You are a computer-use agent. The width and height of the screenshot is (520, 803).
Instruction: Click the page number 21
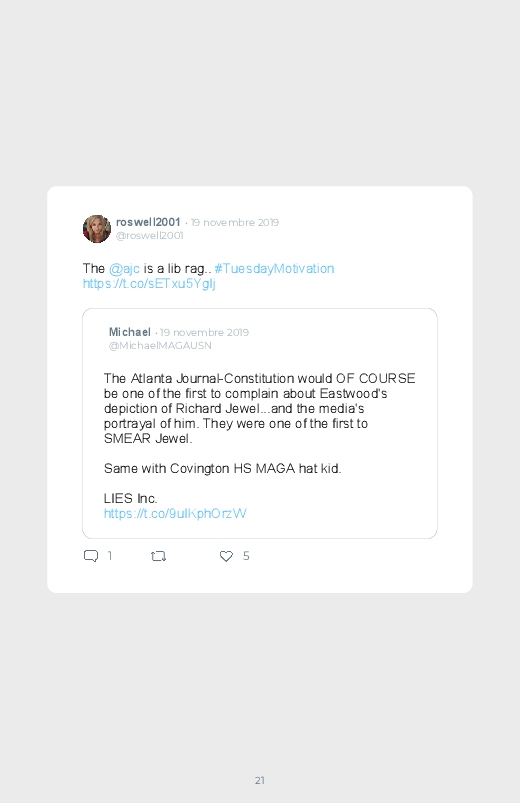pos(260,780)
